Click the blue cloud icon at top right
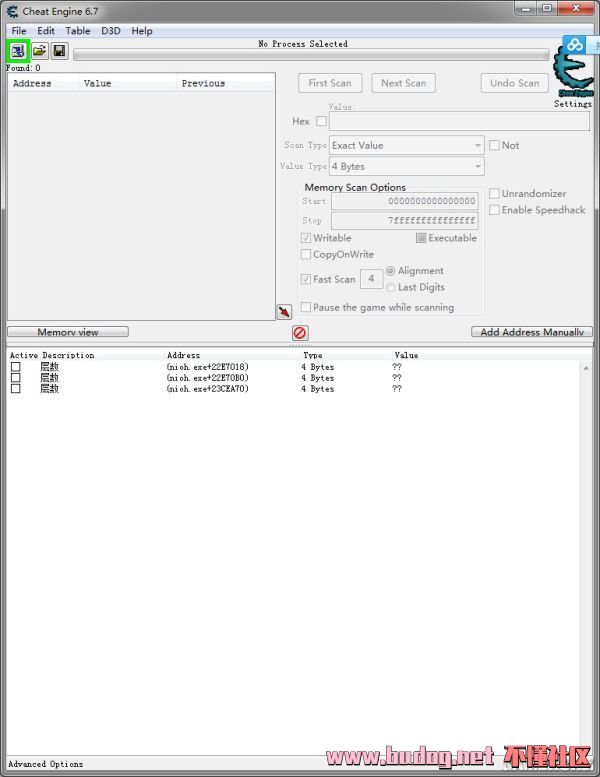600x777 pixels. click(x=575, y=45)
